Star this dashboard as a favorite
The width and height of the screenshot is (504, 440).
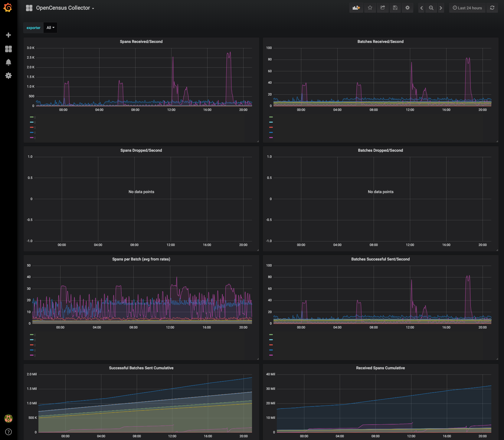tap(370, 8)
